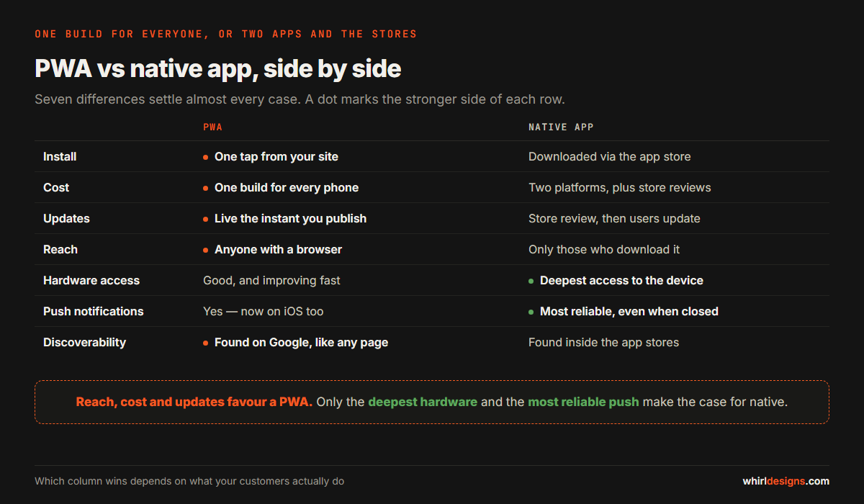Click the 'ONE BUILD FOR EVERYONE' orange tagline
Image resolution: width=864 pixels, height=504 pixels.
225,34
